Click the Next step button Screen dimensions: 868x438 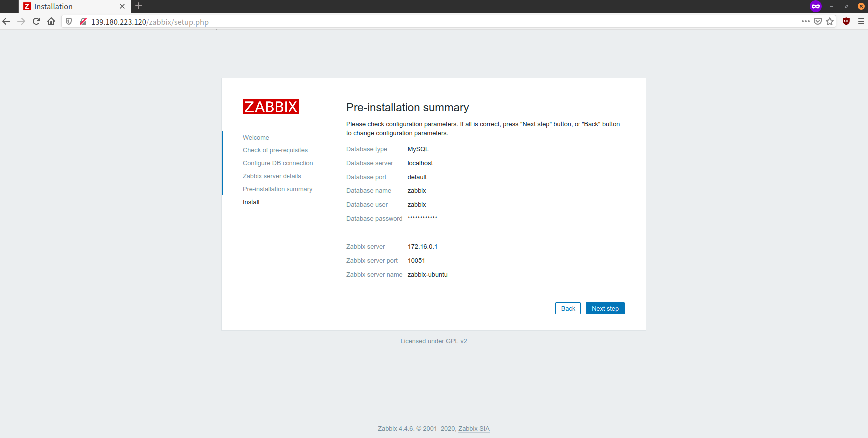pos(605,308)
